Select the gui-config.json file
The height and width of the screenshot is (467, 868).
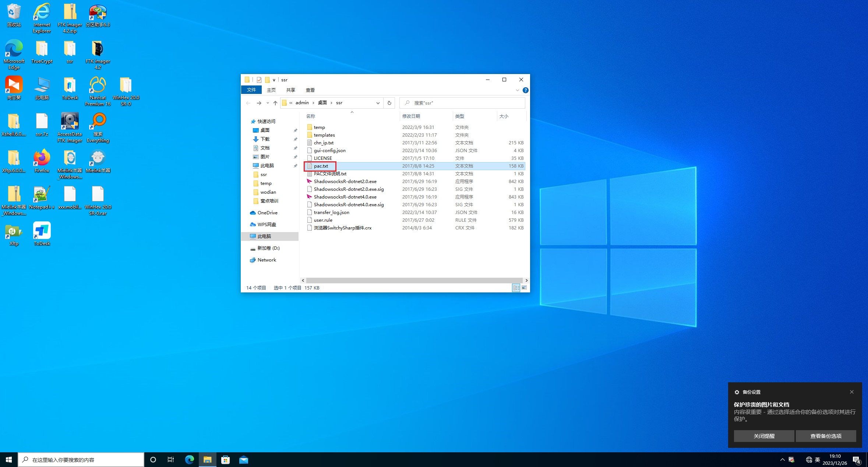click(415, 151)
